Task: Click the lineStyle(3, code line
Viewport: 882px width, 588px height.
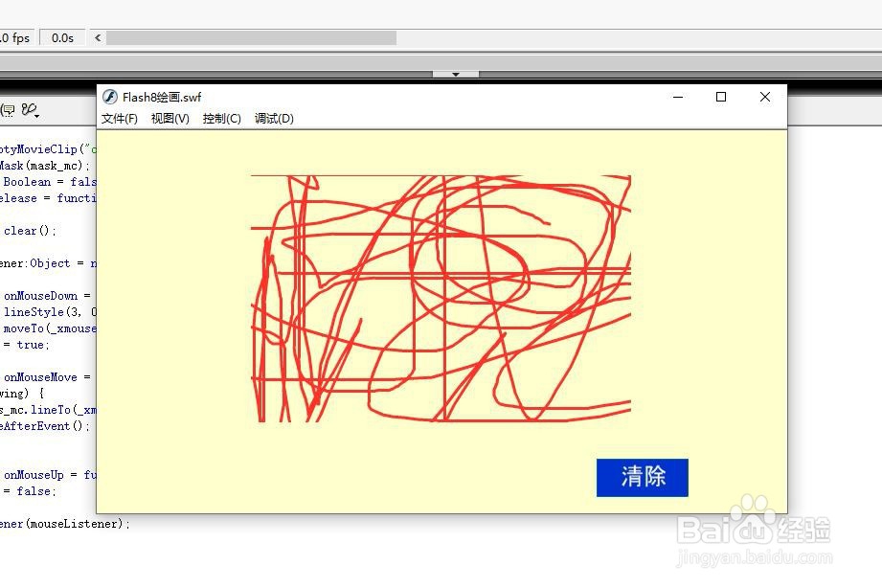Action: coord(50,312)
